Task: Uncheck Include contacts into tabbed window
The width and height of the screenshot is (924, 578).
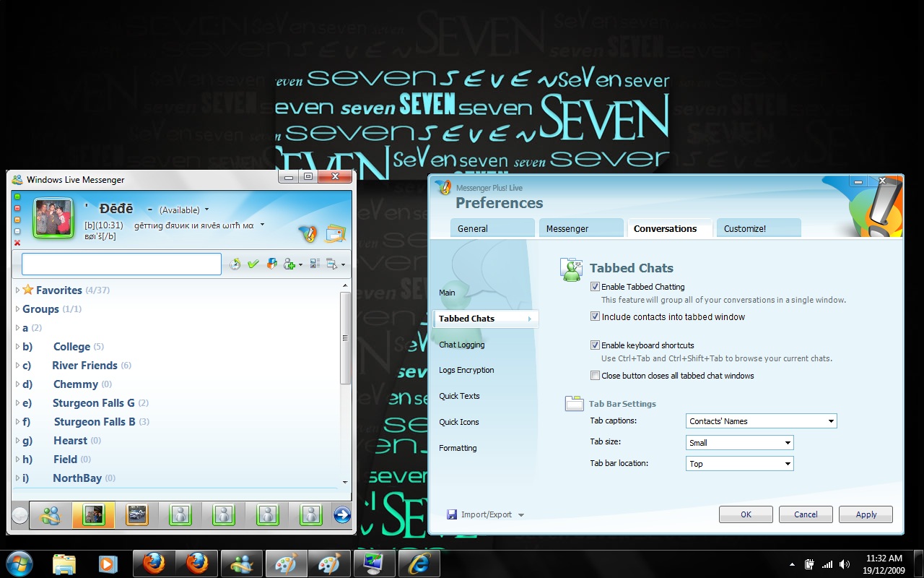Action: pos(596,316)
